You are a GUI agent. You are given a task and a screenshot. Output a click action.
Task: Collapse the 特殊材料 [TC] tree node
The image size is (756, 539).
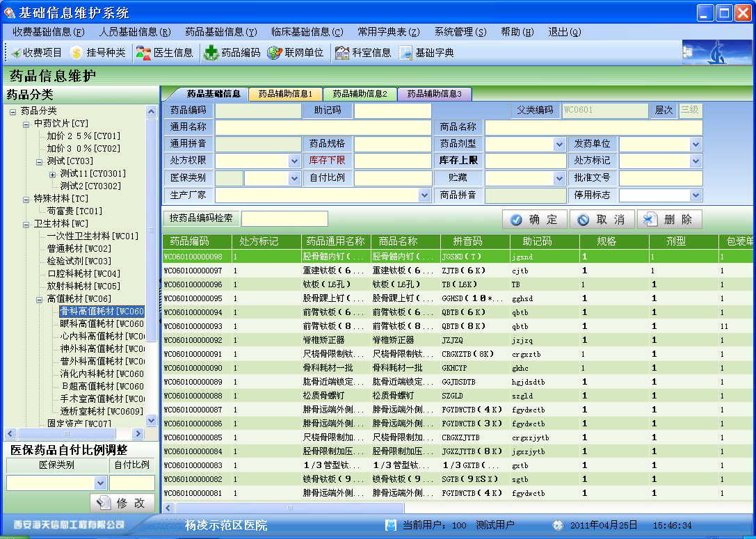pos(26,200)
